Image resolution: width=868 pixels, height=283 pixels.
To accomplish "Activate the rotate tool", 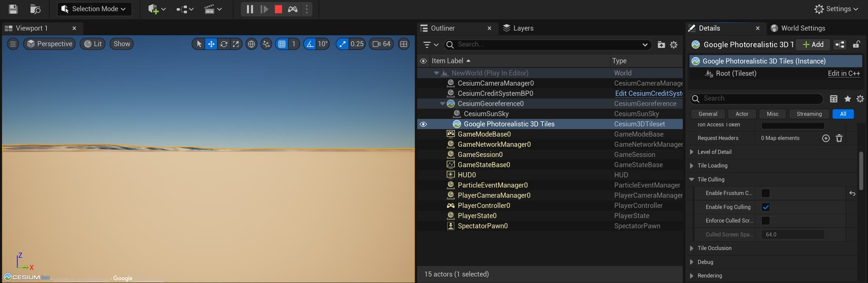I will tap(224, 44).
